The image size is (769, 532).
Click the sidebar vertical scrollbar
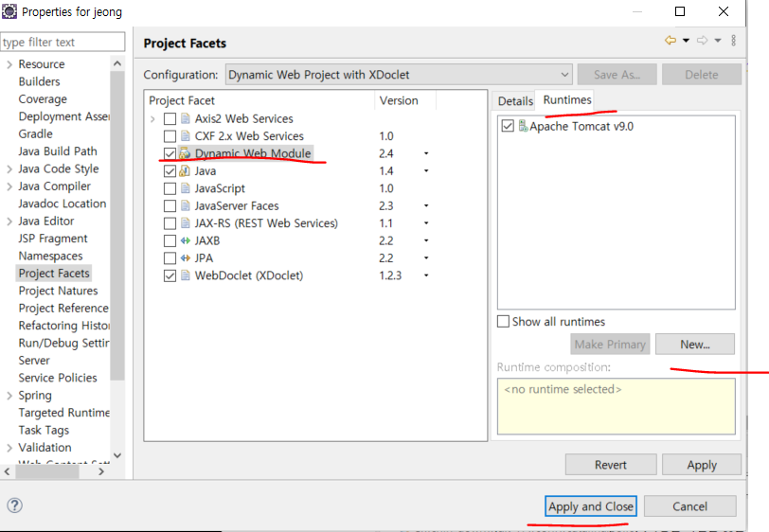[117, 225]
